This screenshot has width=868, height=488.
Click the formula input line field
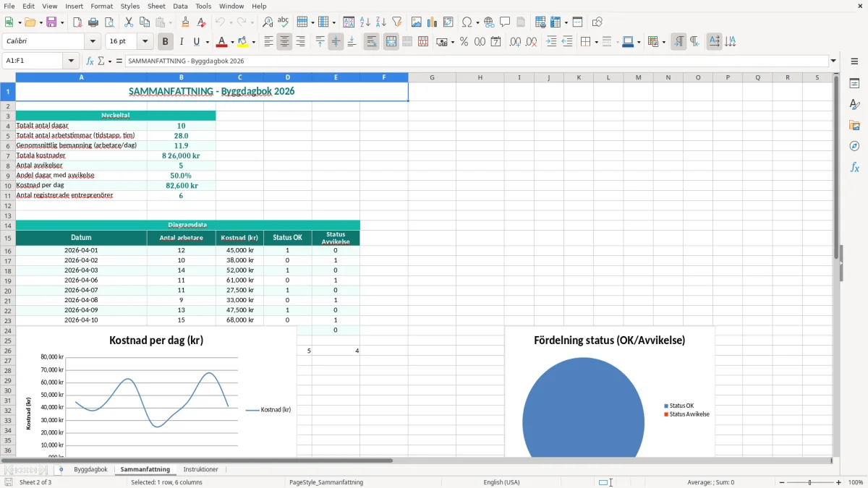(476, 61)
